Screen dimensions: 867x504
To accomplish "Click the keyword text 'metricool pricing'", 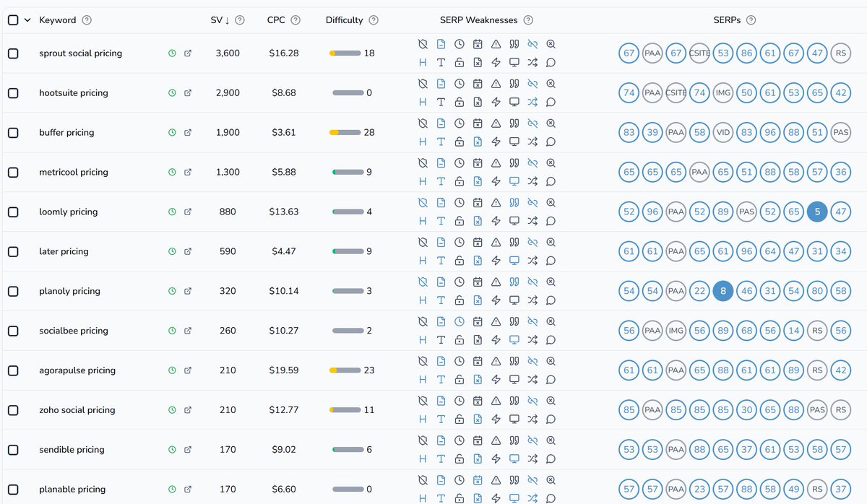I will coord(74,173).
